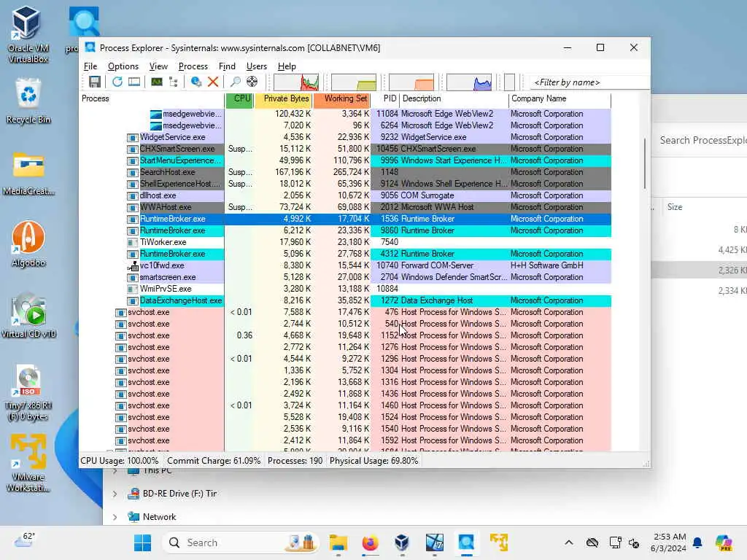
Task: Open the File menu
Action: [x=90, y=66]
